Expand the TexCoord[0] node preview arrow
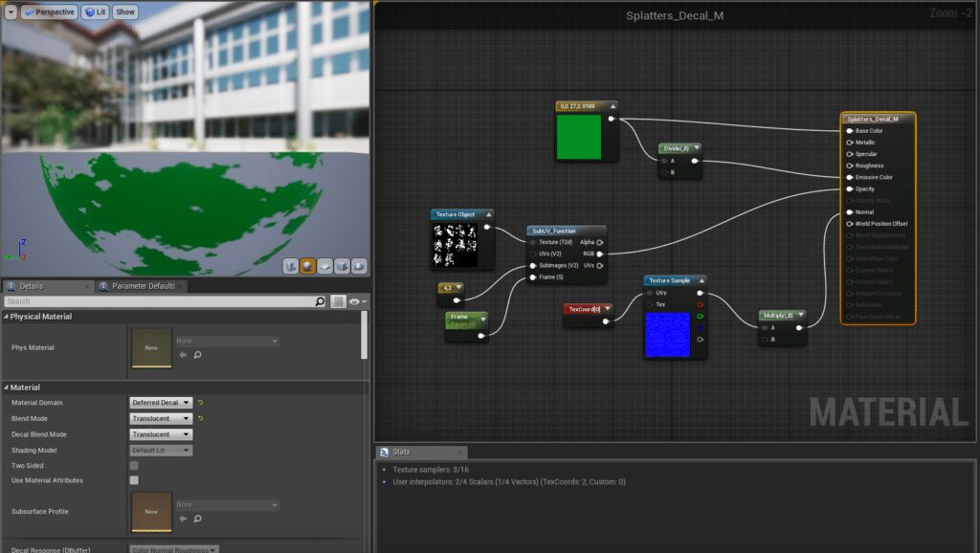The height and width of the screenshot is (553, 980). (x=607, y=309)
